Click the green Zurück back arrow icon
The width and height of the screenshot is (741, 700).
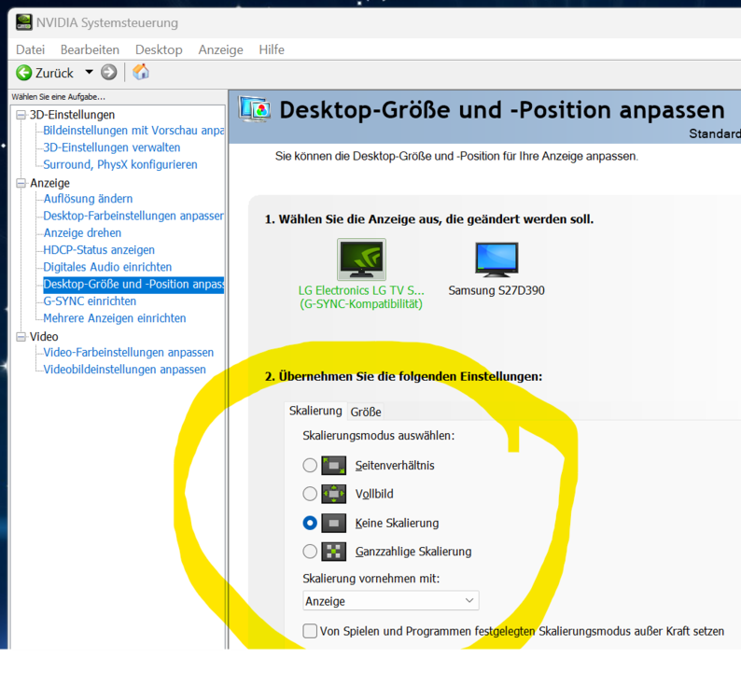click(23, 73)
